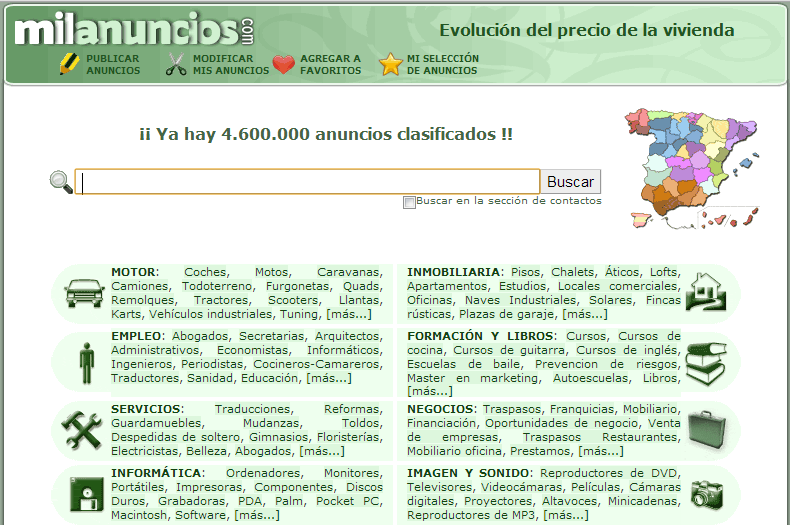Open the Cocineros-Camareros link
The height and width of the screenshot is (525, 790).
316,364
